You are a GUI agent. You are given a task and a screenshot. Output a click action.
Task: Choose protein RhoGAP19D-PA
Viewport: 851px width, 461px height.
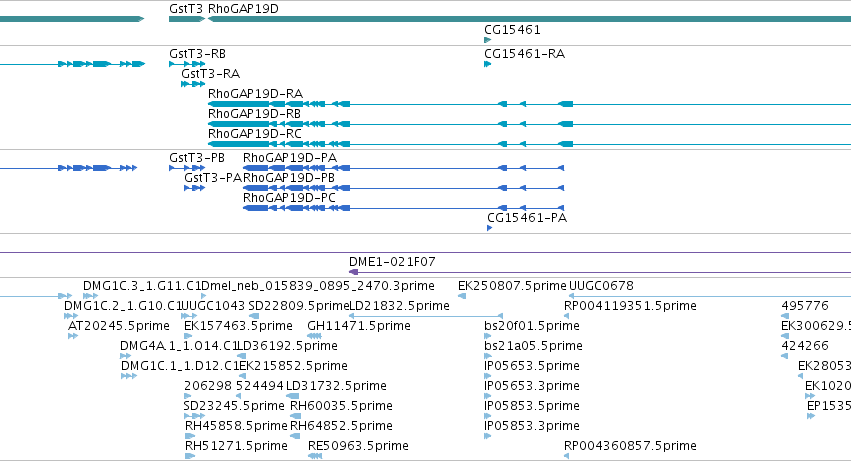pyautogui.click(x=290, y=158)
